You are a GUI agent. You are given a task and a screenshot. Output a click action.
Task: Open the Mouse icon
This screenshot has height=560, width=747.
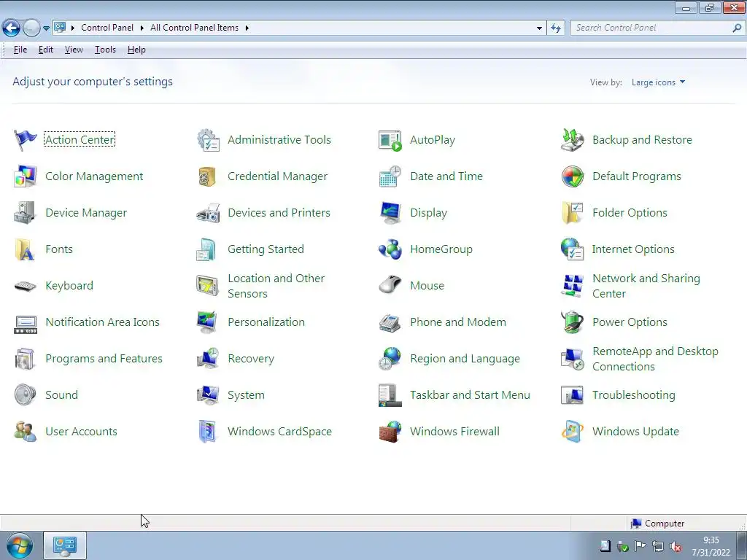pyautogui.click(x=390, y=286)
